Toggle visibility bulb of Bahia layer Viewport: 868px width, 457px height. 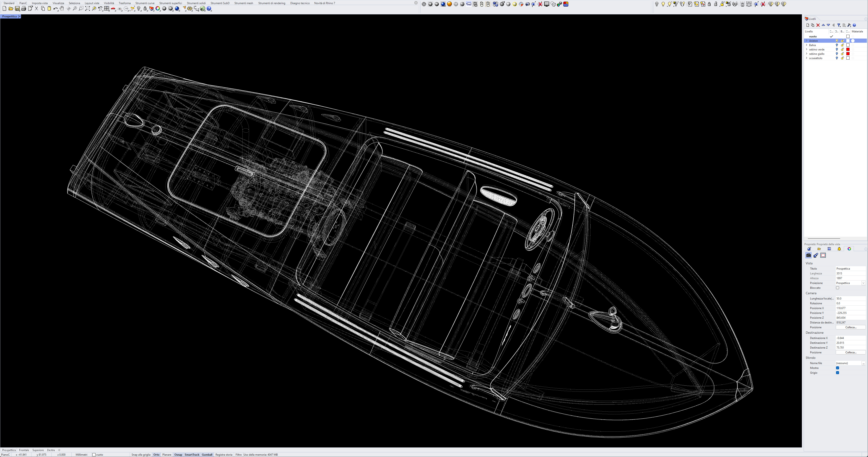[837, 45]
